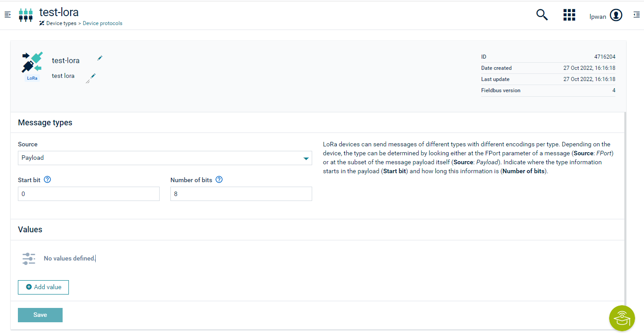Click the Fieldbus version value 4

(614, 90)
